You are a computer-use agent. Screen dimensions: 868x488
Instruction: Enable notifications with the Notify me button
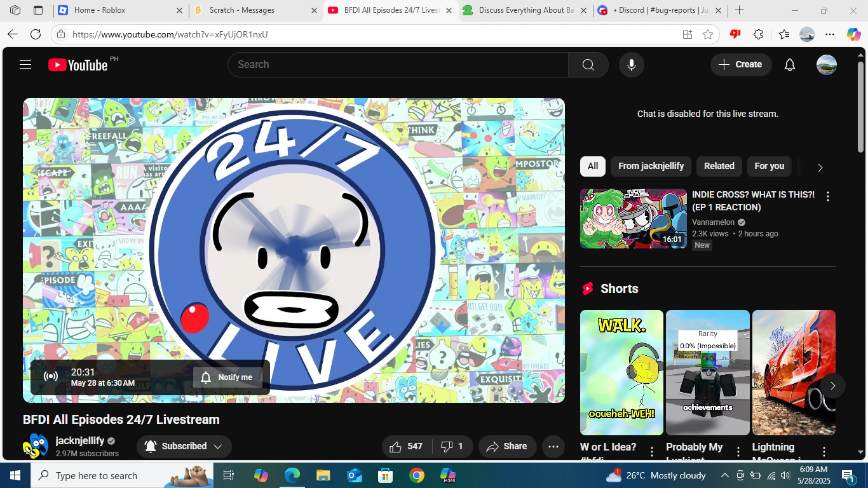[x=227, y=377]
